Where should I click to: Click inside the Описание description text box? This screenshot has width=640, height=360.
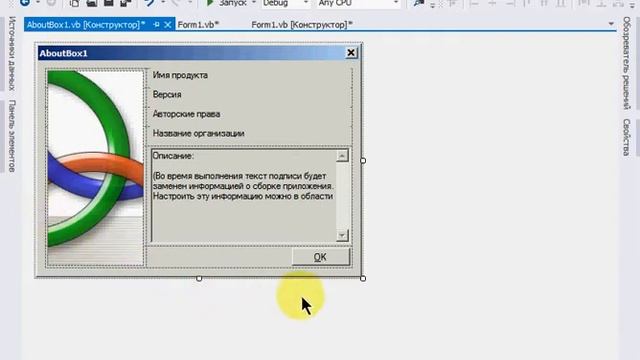tap(243, 196)
